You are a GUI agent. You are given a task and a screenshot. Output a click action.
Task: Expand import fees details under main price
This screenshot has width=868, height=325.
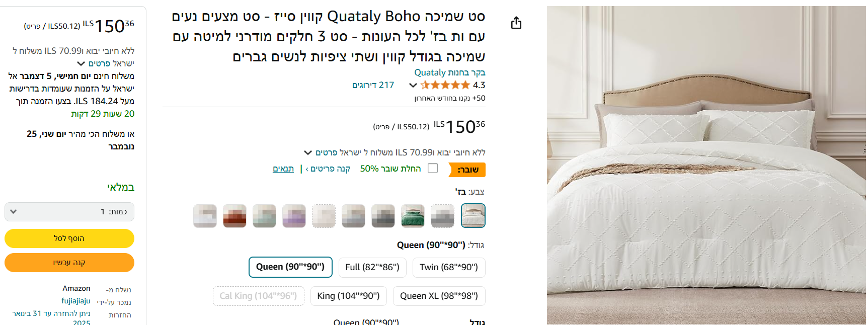[308, 152]
